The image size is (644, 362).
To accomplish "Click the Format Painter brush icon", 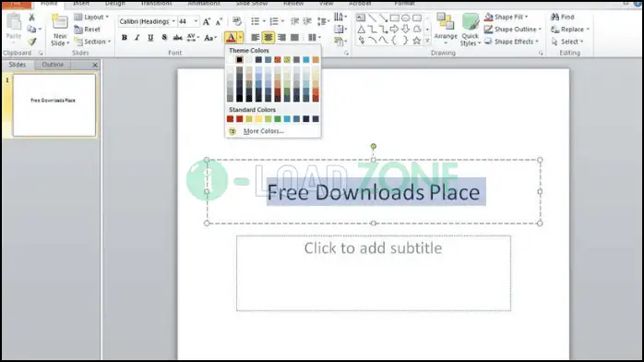I will [x=32, y=42].
